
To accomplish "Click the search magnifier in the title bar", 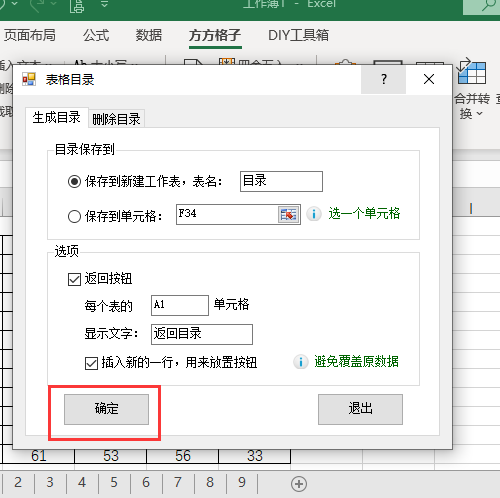I will (x=489, y=5).
